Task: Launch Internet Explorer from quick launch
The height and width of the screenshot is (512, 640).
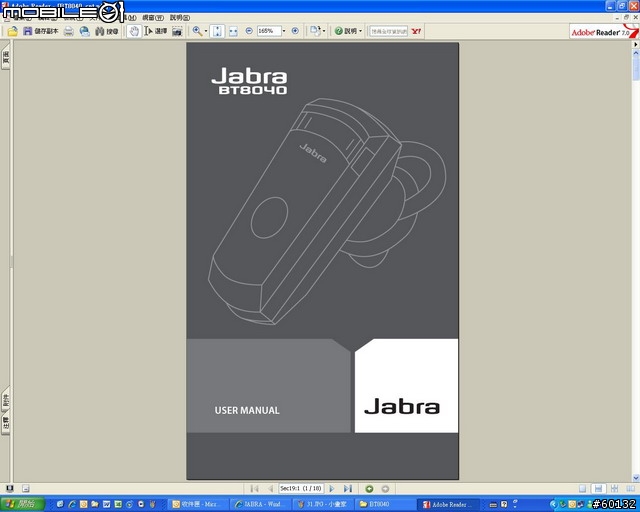Action: pyautogui.click(x=72, y=504)
